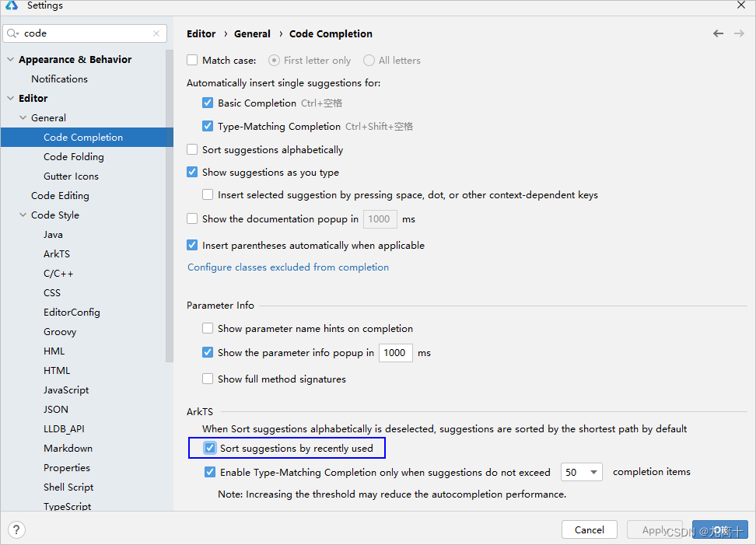Go forward with the right arrow icon
The height and width of the screenshot is (545, 756).
[739, 33]
